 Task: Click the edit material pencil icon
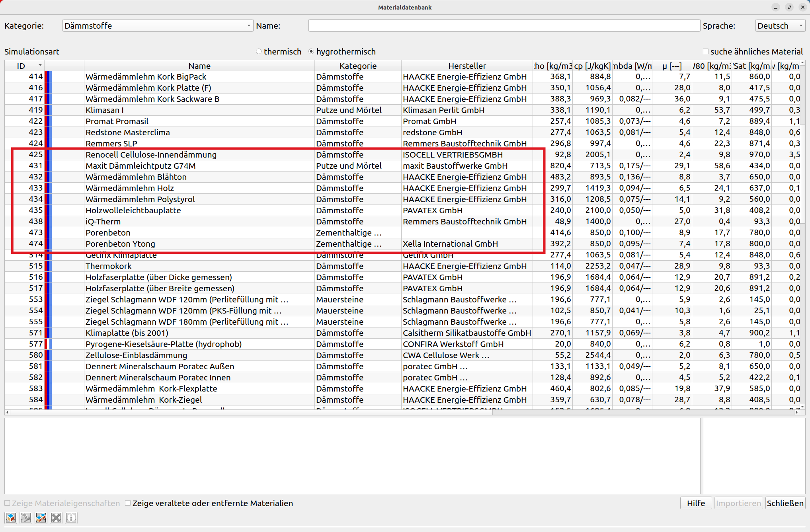[x=26, y=517]
